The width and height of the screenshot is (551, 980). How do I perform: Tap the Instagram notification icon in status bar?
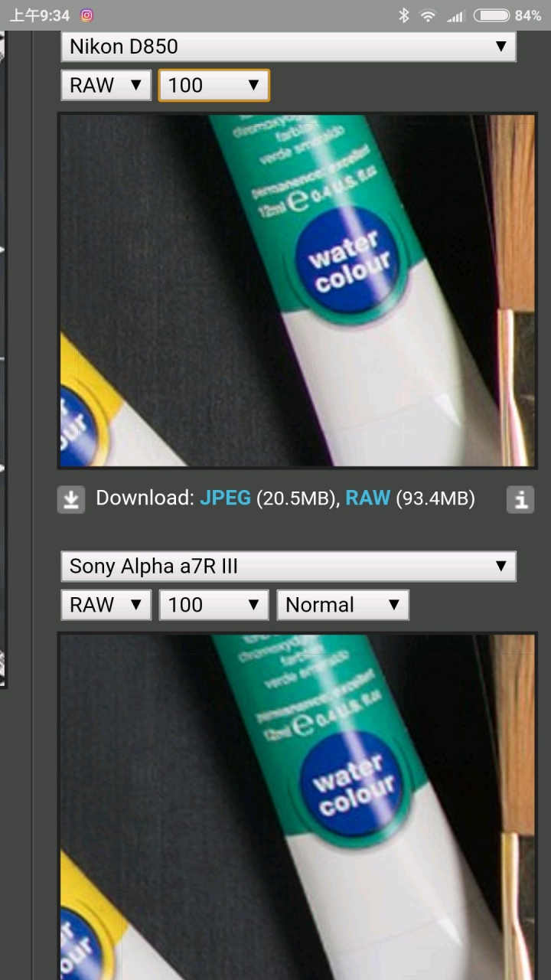(86, 15)
